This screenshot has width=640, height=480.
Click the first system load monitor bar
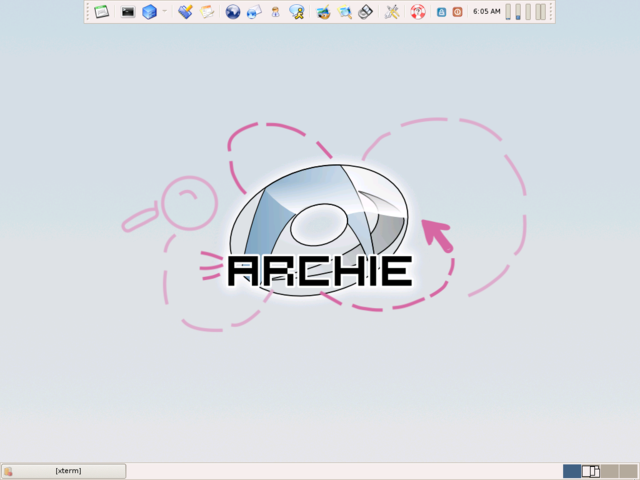(x=508, y=12)
